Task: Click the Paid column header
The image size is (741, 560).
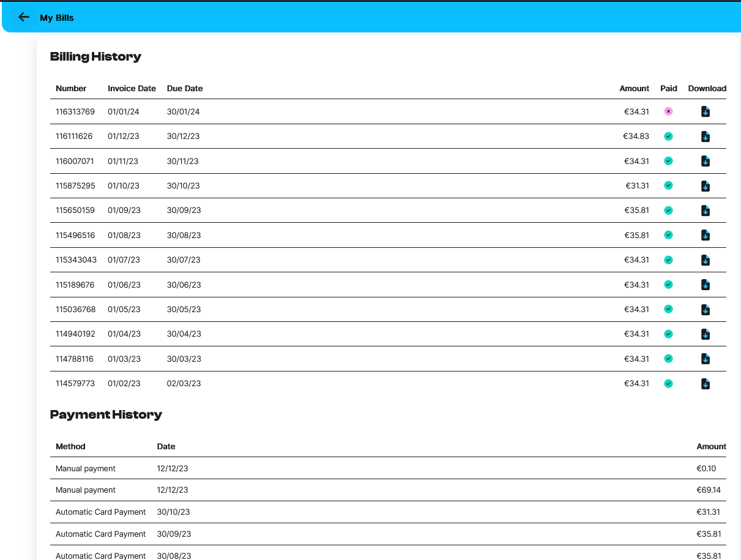Action: click(669, 88)
